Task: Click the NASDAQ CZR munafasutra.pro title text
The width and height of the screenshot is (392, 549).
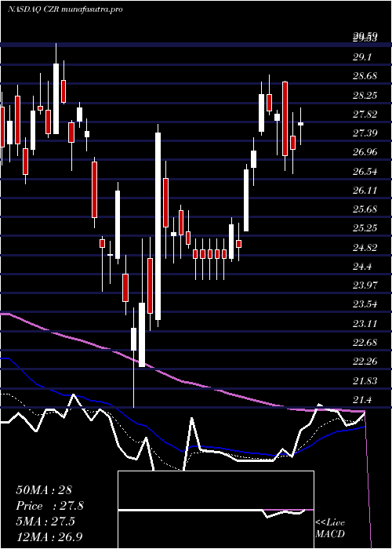Action: click(x=65, y=9)
